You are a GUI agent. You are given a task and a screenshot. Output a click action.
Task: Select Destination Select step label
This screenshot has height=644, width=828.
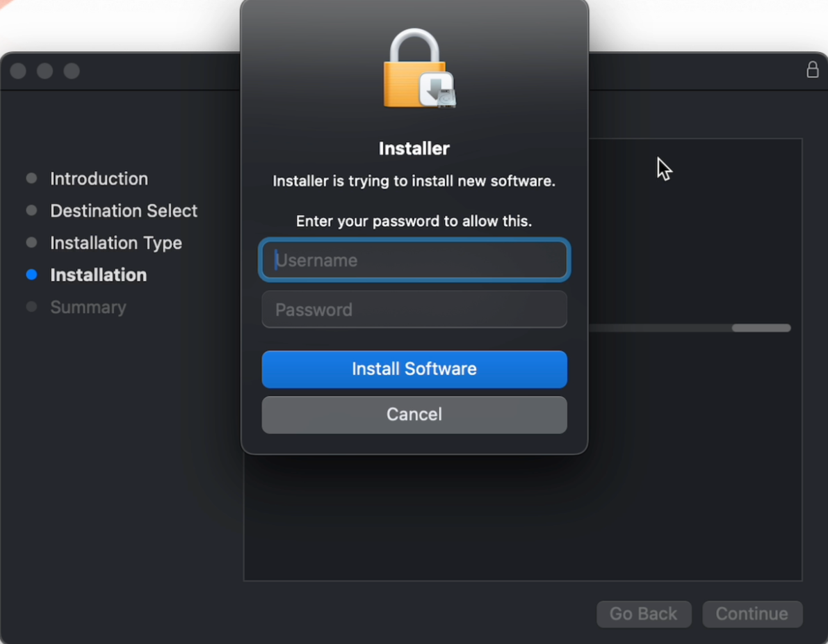[124, 211]
